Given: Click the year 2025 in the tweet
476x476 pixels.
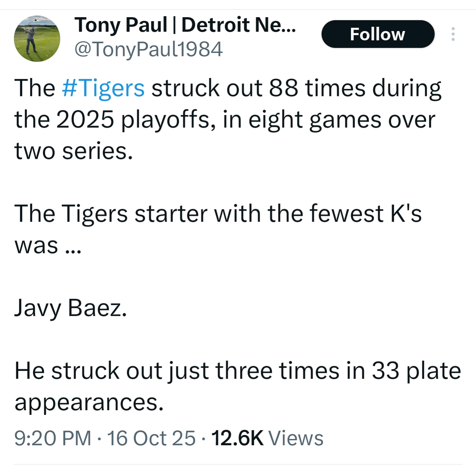Looking at the screenshot, I should pyautogui.click(x=85, y=120).
